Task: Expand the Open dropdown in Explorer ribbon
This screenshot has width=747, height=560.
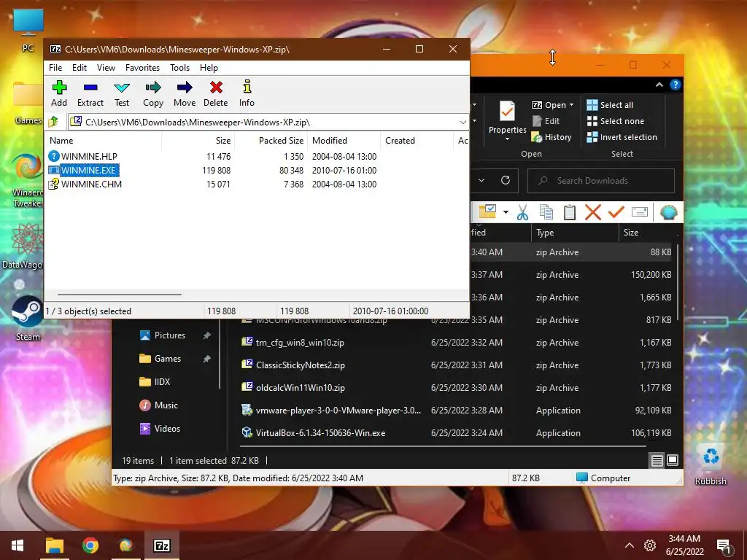Action: pyautogui.click(x=572, y=105)
